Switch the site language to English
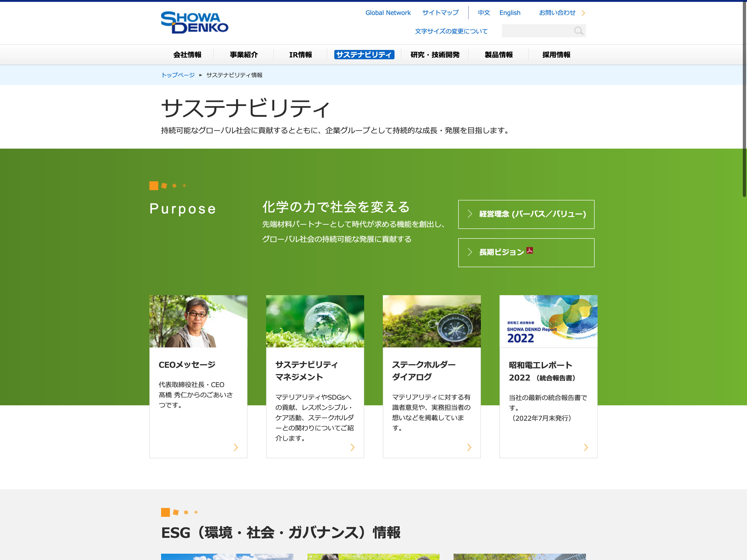 pyautogui.click(x=510, y=13)
